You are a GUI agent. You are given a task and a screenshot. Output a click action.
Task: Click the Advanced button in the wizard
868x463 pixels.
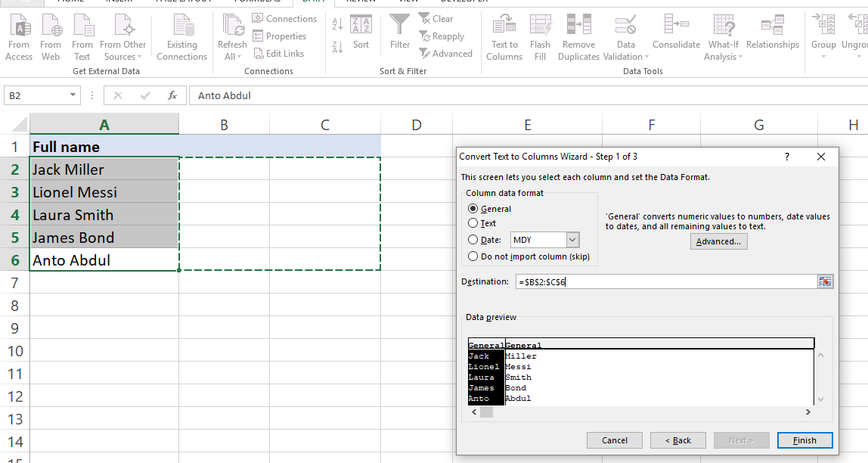718,241
